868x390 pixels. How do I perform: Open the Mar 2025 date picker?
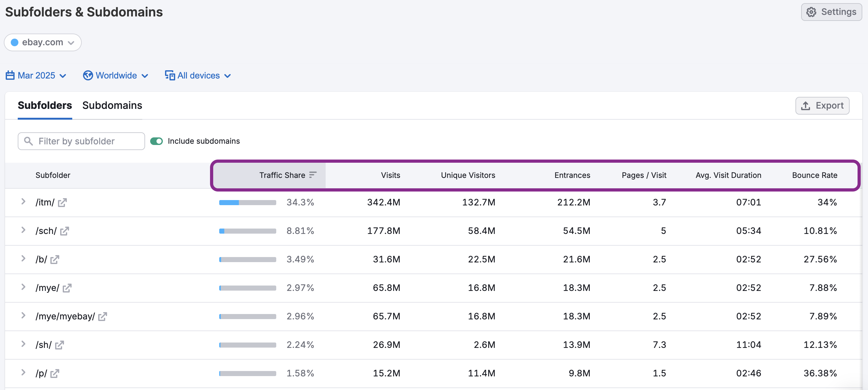pos(36,75)
